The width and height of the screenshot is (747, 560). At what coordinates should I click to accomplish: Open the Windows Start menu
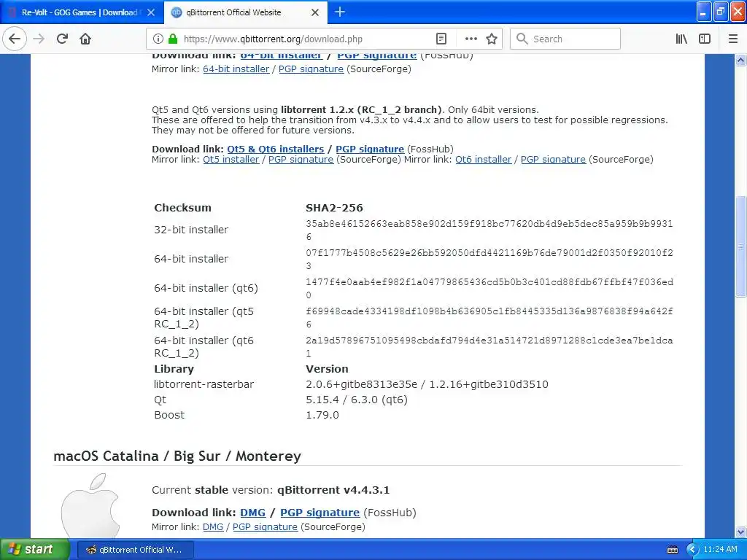[x=34, y=550]
